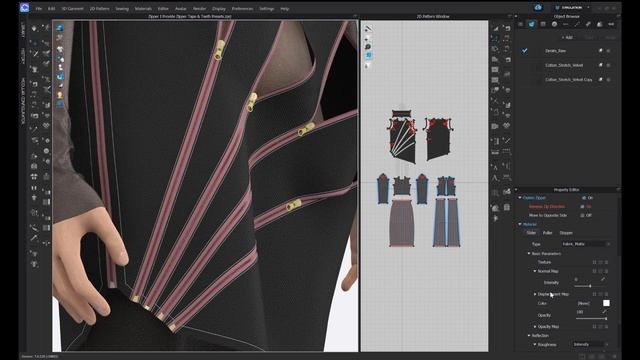Expand the Opacity Map group
The height and width of the screenshot is (360, 640).
(x=535, y=327)
